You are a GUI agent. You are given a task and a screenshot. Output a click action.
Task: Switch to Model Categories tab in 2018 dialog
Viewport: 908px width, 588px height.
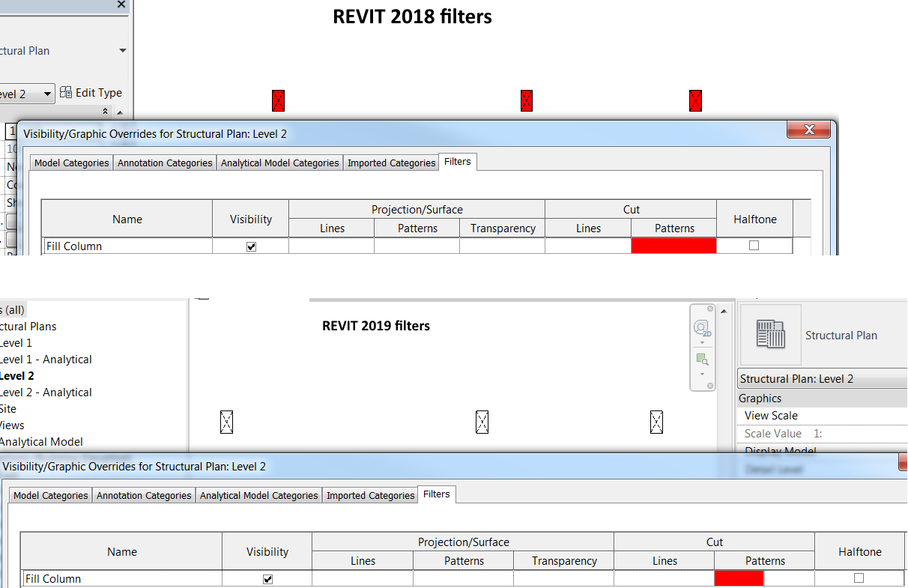(x=72, y=163)
